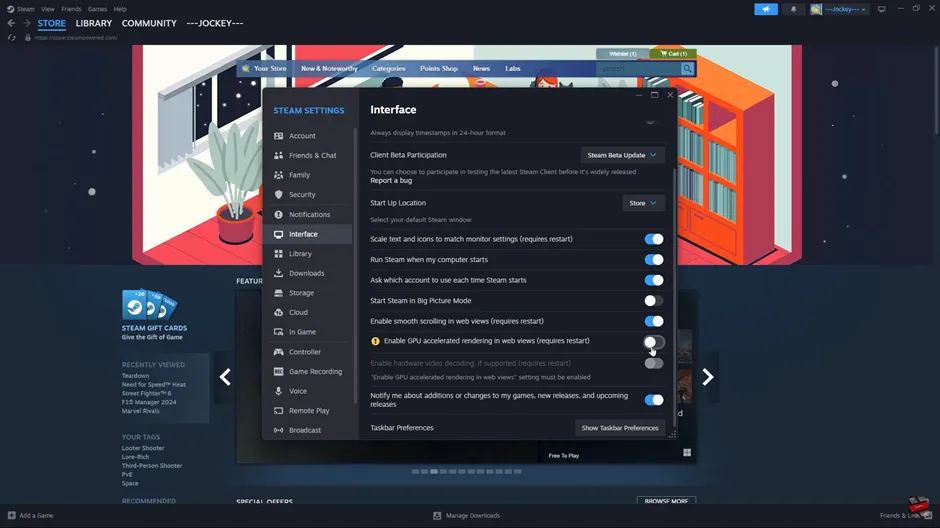
Task: Open Labs in store nav
Action: click(513, 69)
